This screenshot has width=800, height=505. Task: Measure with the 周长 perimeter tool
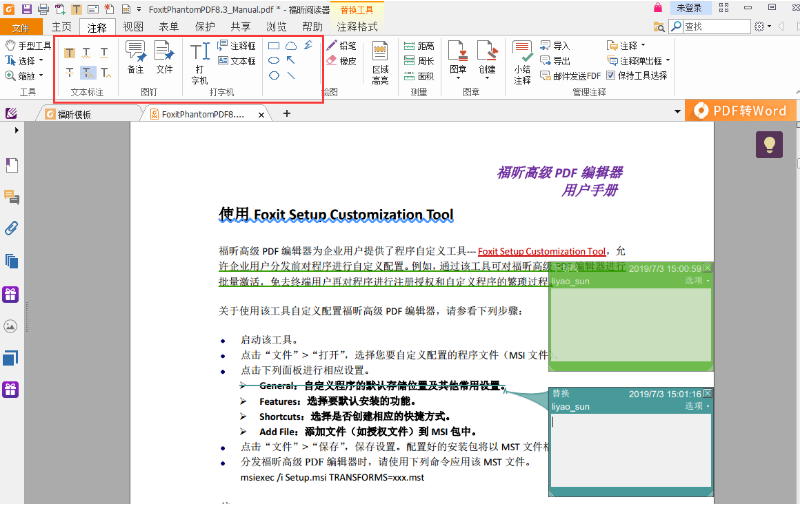419,61
